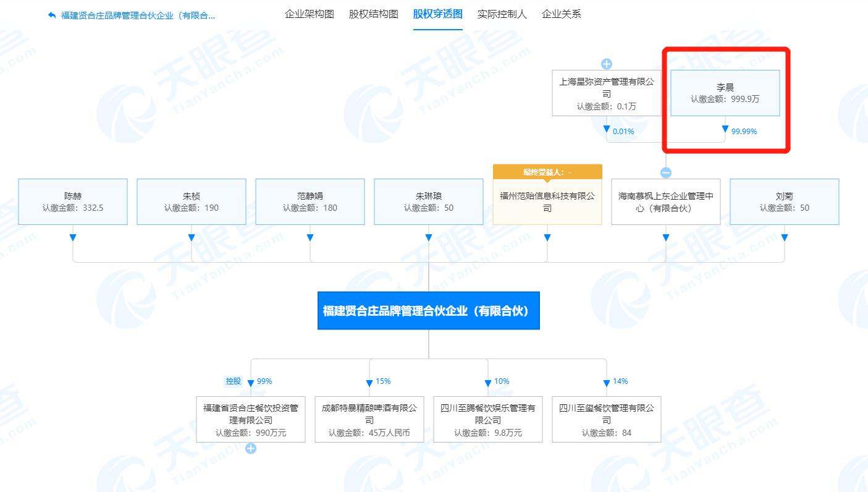Open shareholder node 李晨

(725, 93)
